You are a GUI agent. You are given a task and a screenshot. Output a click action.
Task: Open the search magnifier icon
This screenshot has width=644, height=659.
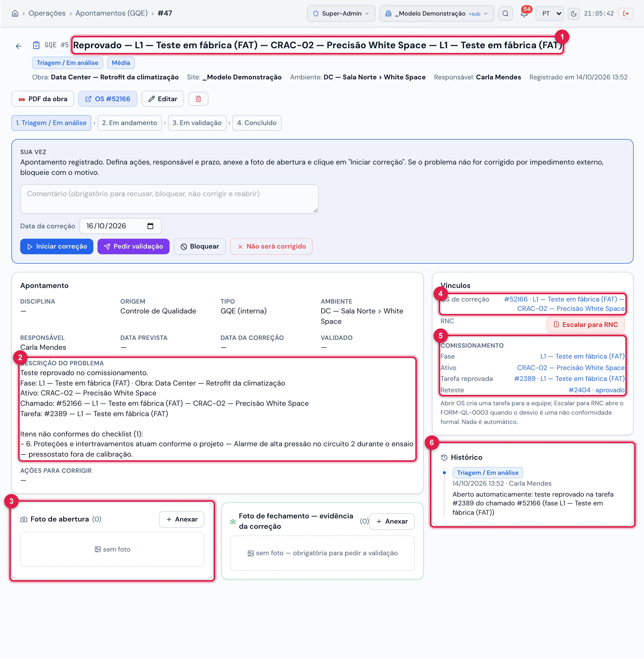(x=505, y=13)
